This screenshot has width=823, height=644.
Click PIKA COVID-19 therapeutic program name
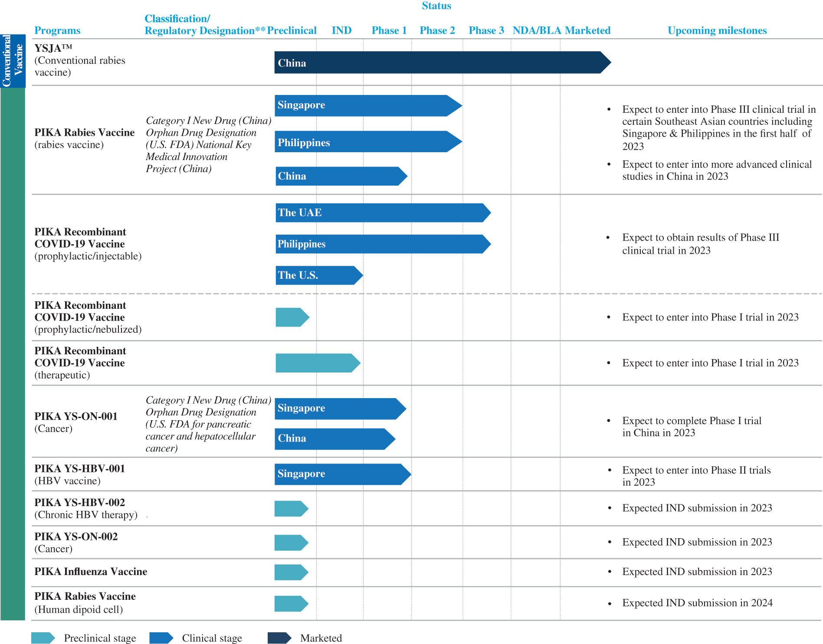(80, 363)
